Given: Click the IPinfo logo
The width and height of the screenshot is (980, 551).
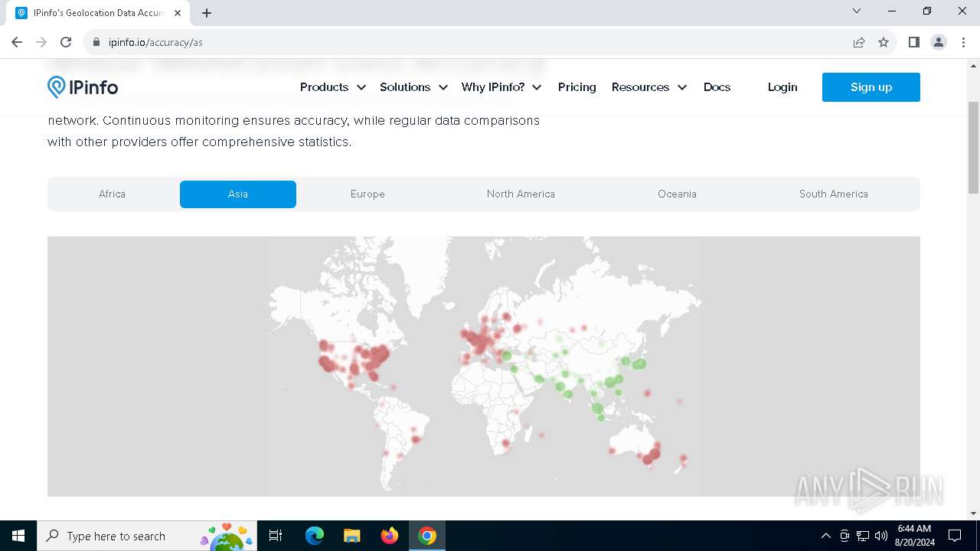Looking at the screenshot, I should click(83, 87).
